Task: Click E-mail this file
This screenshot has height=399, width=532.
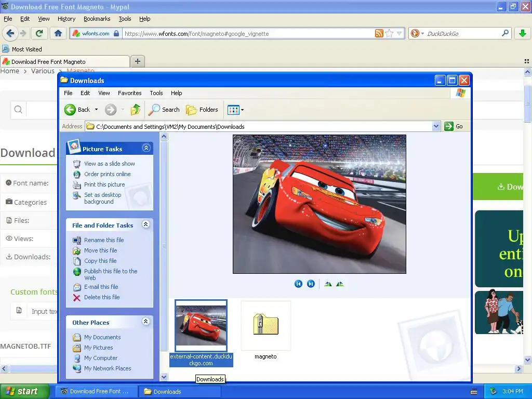Action: click(x=101, y=287)
